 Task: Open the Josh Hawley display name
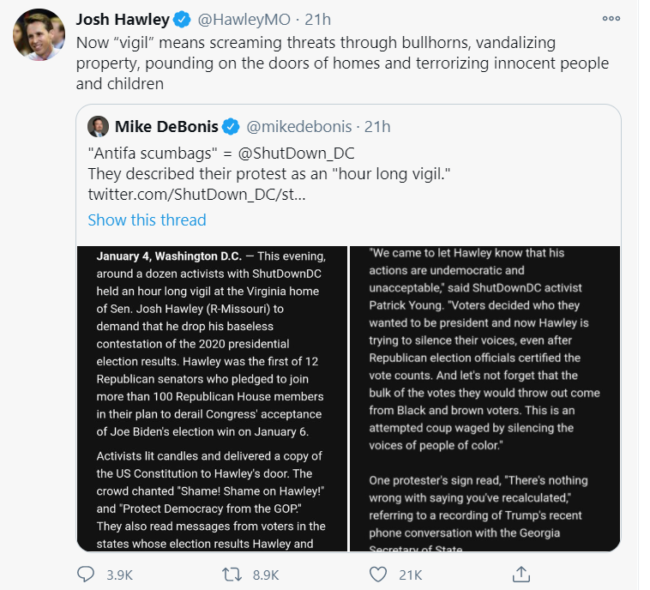click(123, 19)
